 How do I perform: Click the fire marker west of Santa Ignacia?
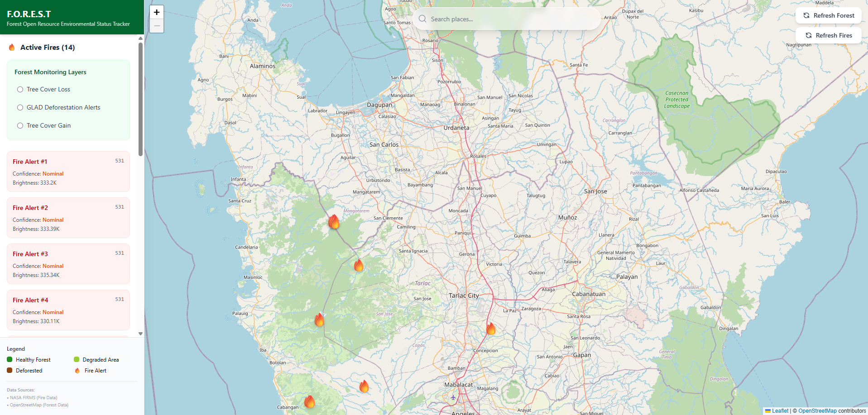pyautogui.click(x=359, y=265)
